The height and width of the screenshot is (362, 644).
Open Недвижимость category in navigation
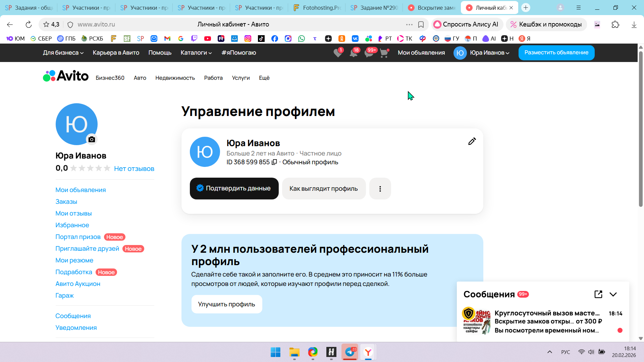click(x=175, y=78)
